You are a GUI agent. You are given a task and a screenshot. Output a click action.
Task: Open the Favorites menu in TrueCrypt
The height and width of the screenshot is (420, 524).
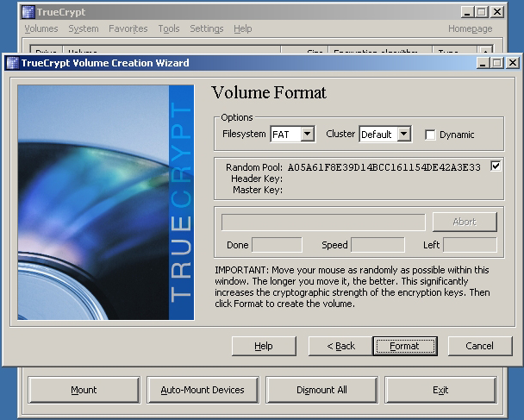tap(128, 28)
